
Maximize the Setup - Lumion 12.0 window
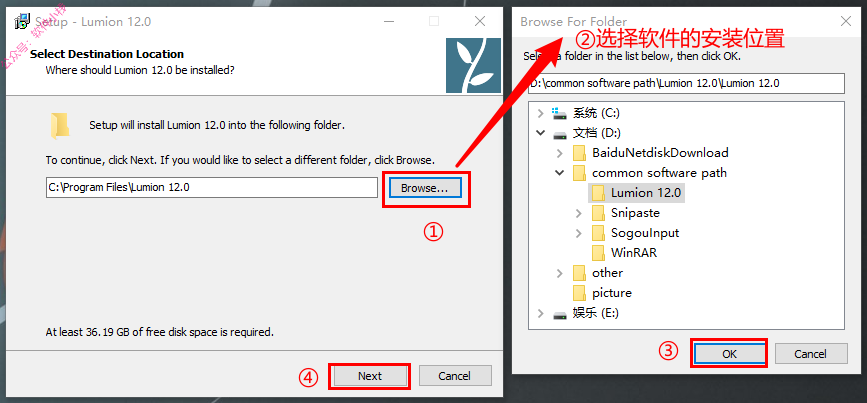pyautogui.click(x=434, y=22)
